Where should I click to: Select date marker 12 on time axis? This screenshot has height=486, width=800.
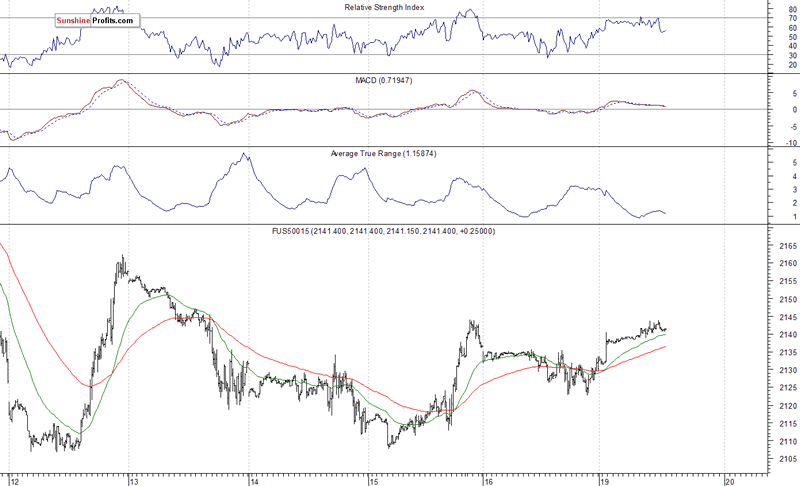(12, 479)
